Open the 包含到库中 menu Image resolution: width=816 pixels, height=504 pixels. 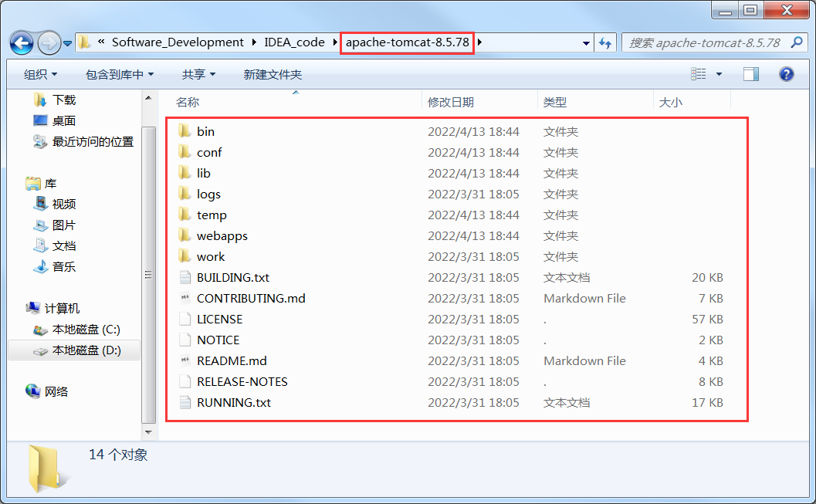pos(120,74)
